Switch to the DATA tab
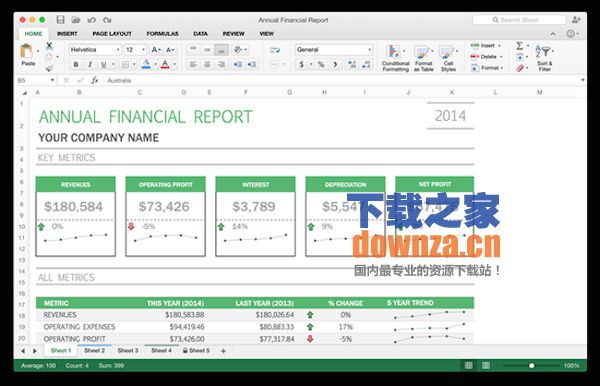Image resolution: width=600 pixels, height=386 pixels. click(x=200, y=34)
